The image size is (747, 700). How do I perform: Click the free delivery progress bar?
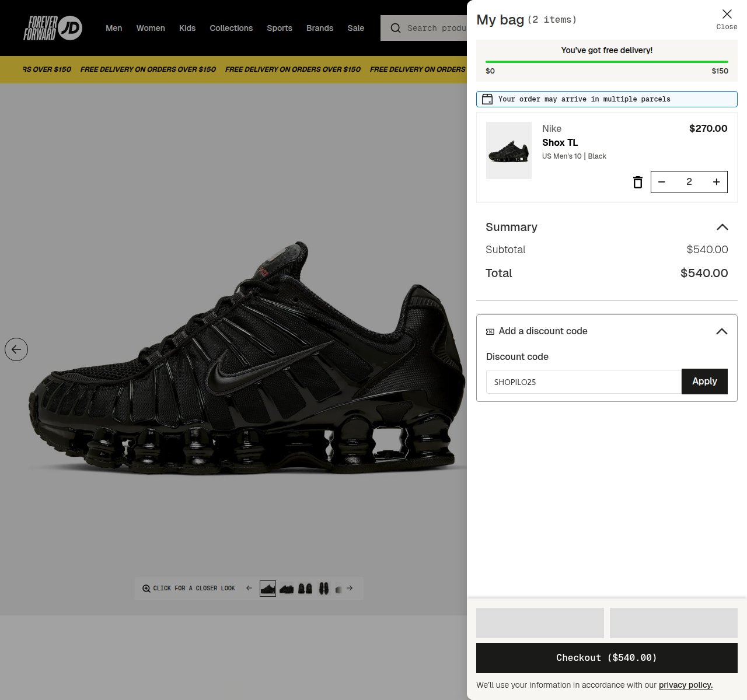coord(607,61)
